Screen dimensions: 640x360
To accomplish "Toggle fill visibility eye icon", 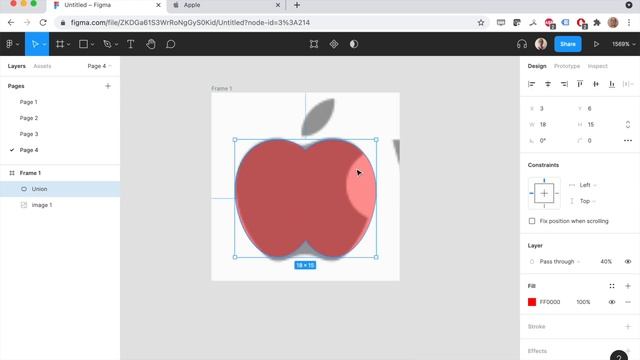I will [x=612, y=302].
